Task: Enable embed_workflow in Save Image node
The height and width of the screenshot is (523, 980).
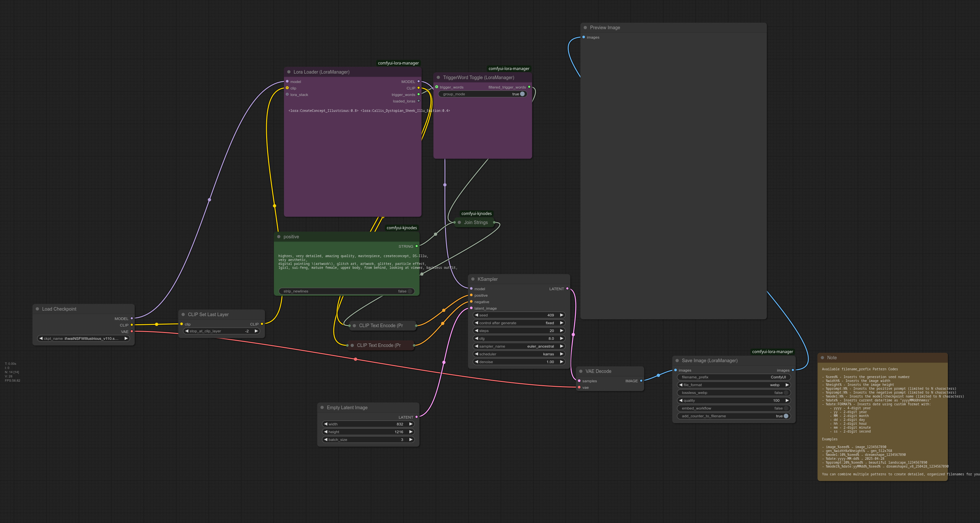Action: pyautogui.click(x=785, y=408)
